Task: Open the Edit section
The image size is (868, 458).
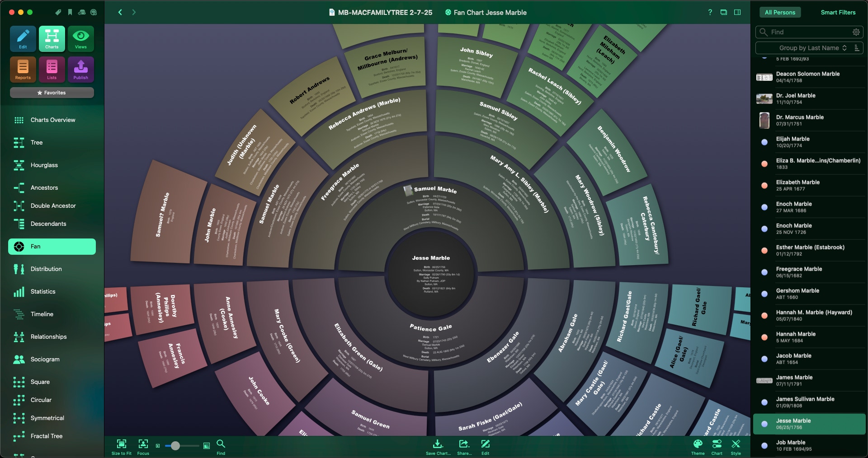Action: pos(23,39)
